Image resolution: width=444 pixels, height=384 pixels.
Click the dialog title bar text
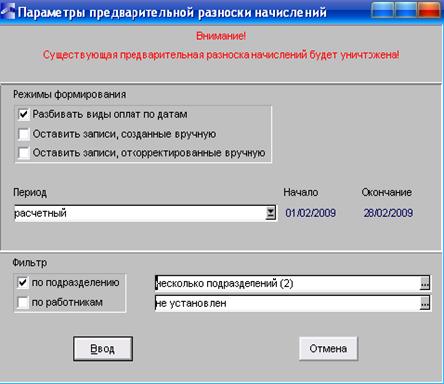point(172,13)
